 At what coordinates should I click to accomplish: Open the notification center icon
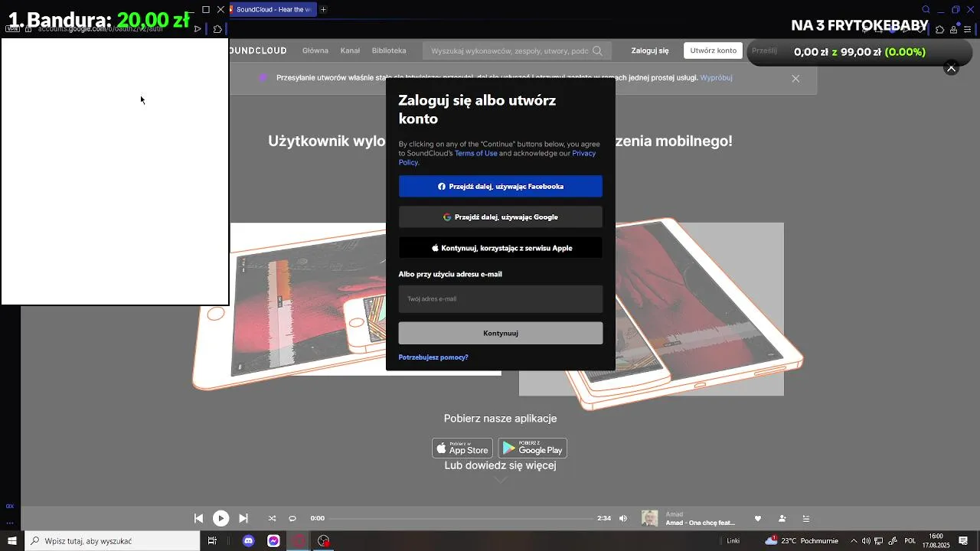point(963,541)
